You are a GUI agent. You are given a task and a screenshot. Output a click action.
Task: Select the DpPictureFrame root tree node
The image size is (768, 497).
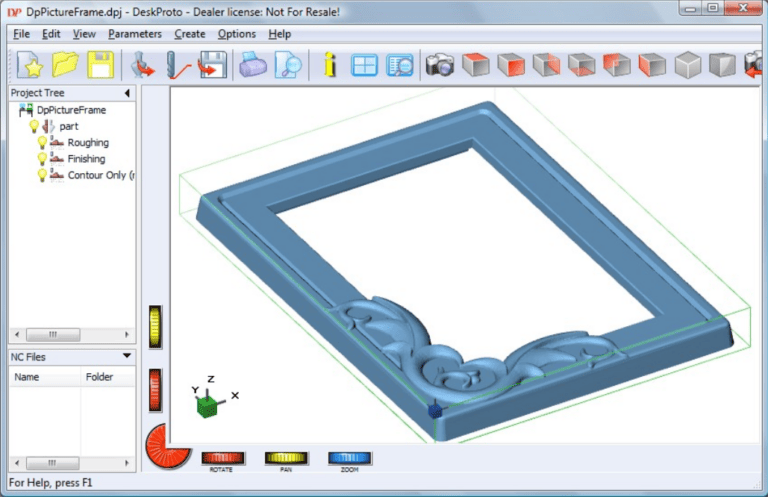tap(72, 110)
